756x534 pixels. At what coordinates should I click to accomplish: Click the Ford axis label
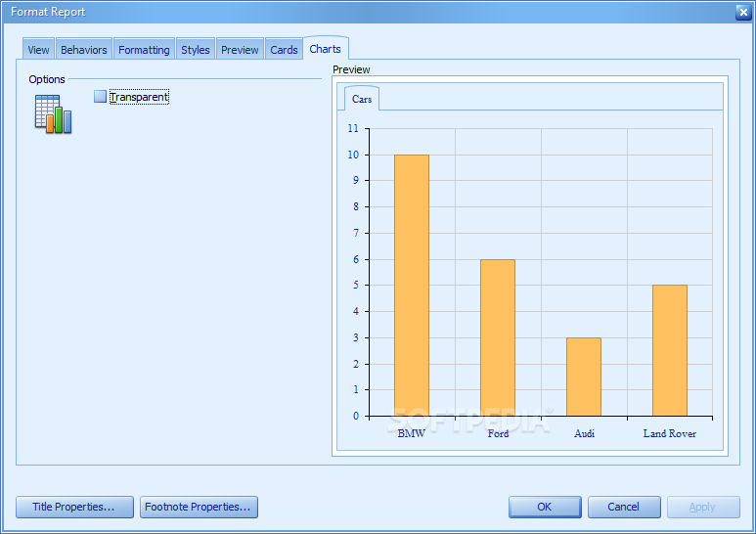pos(498,433)
